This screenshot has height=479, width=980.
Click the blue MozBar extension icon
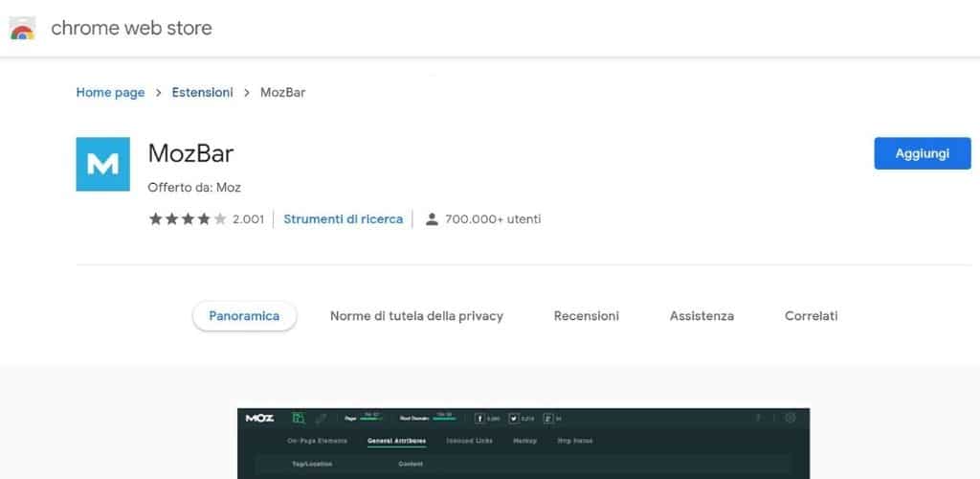pyautogui.click(x=102, y=165)
